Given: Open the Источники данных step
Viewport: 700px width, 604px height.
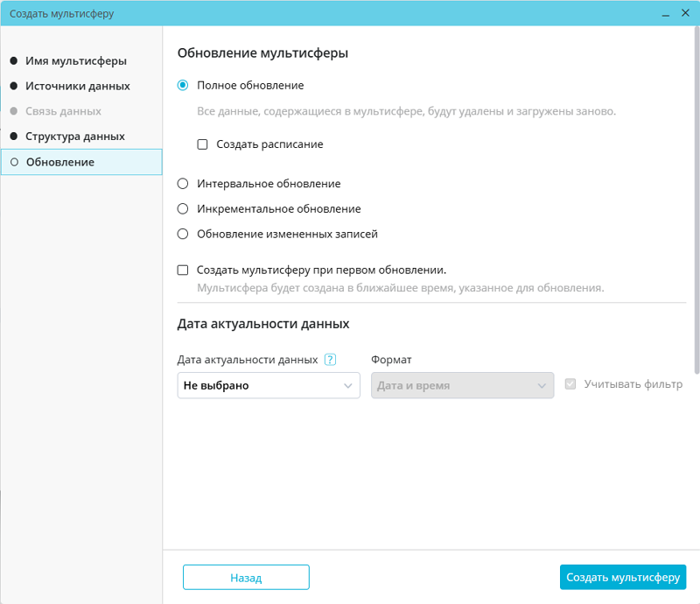Looking at the screenshot, I should [x=78, y=87].
